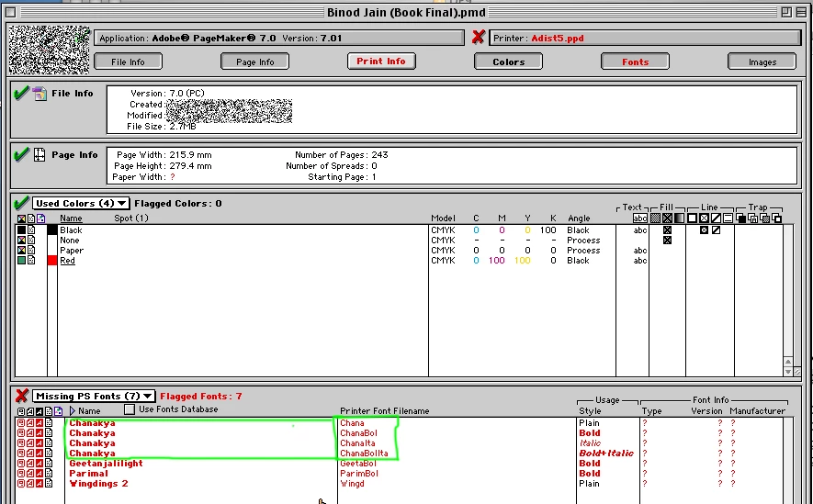
Task: Click the Printer Font Filename column header
Action: [x=385, y=410]
